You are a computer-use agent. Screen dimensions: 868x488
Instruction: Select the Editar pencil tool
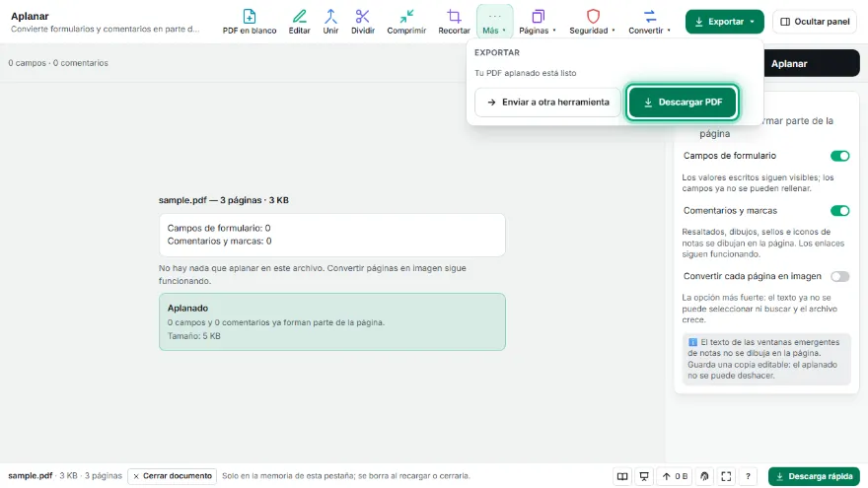coord(299,22)
